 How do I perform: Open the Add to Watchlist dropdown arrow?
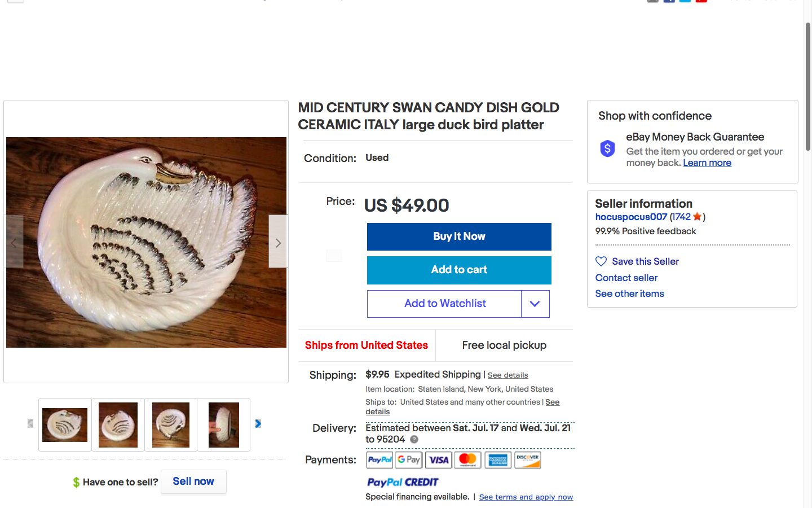(535, 304)
